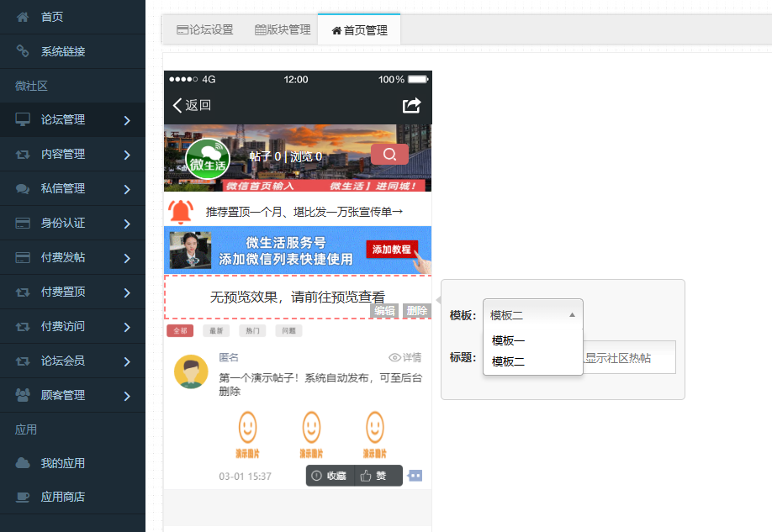Click the 系统链接 link icon in sidebar
772x532 pixels.
[x=23, y=51]
